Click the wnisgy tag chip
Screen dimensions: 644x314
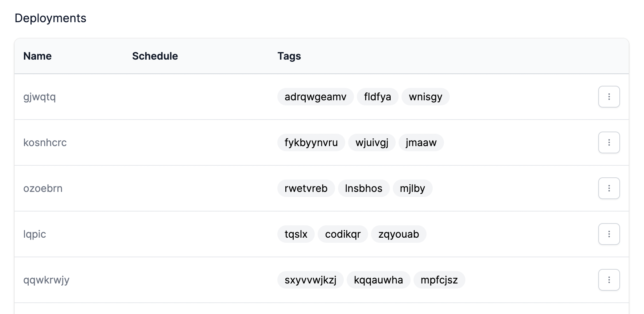click(x=425, y=97)
